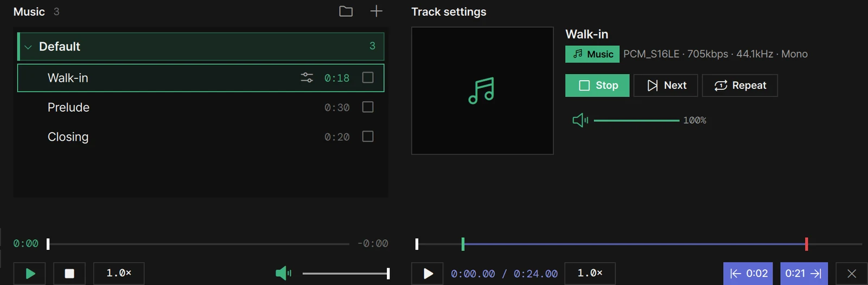Image resolution: width=868 pixels, height=285 pixels.
Task: Adjust the track volume slider at 100%
Action: coord(636,120)
